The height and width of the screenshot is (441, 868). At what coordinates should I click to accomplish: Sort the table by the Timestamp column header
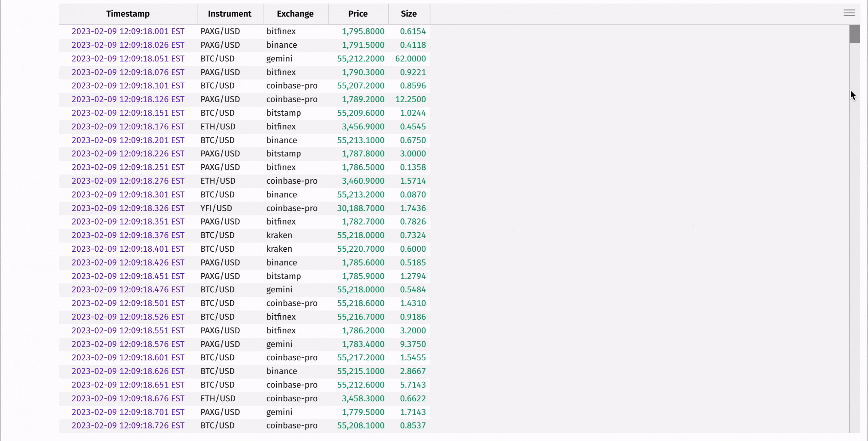pos(127,14)
